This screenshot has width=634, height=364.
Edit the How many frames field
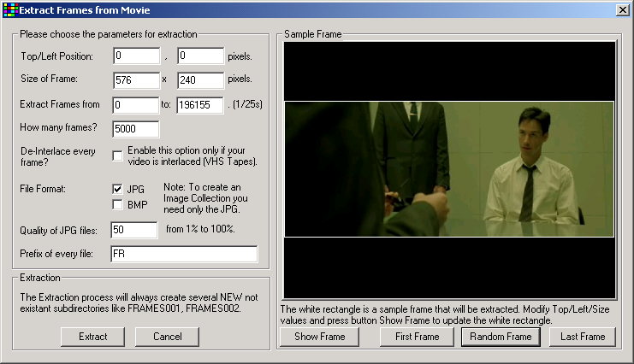click(135, 129)
